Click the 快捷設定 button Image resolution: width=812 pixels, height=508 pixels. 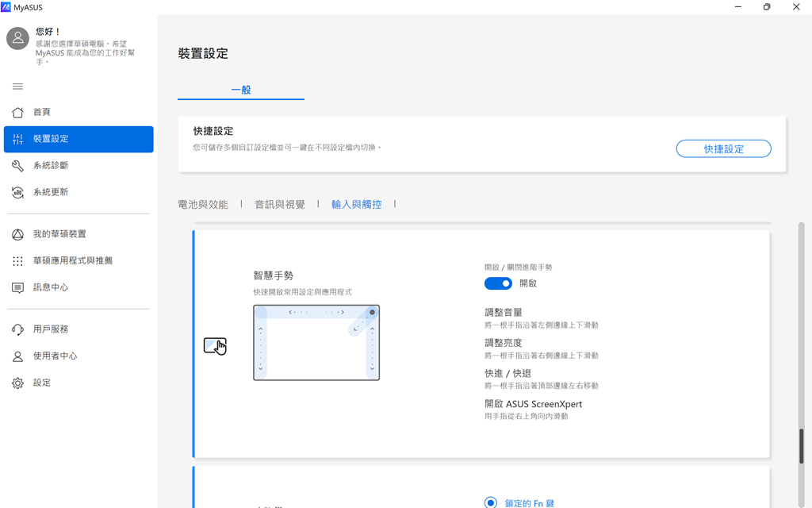click(x=723, y=149)
